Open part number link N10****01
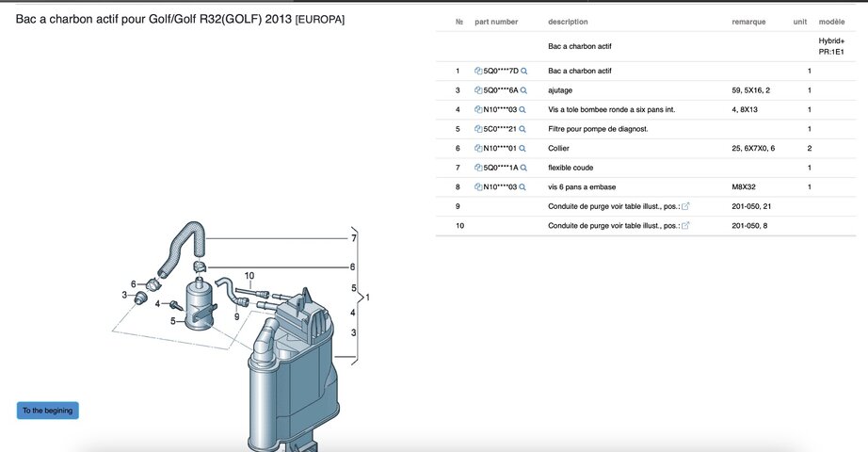This screenshot has height=452, width=868. tap(500, 149)
